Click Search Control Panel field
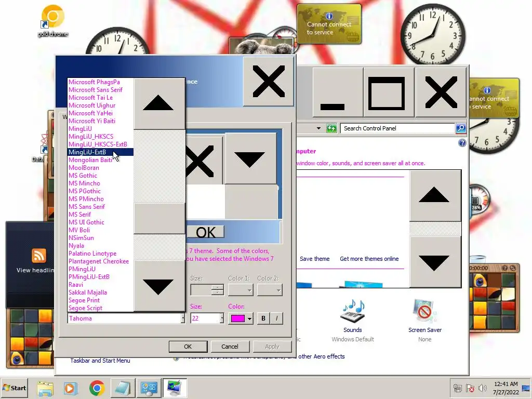 pos(397,128)
